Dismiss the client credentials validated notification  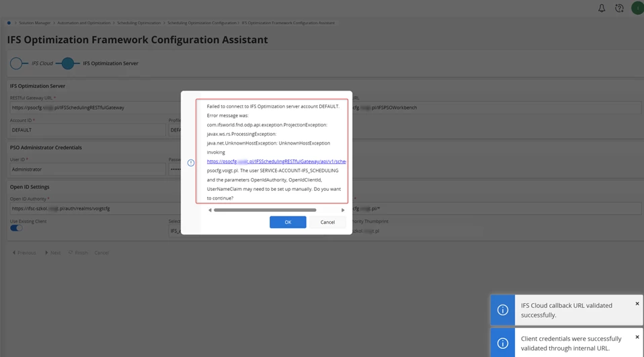coord(637,337)
